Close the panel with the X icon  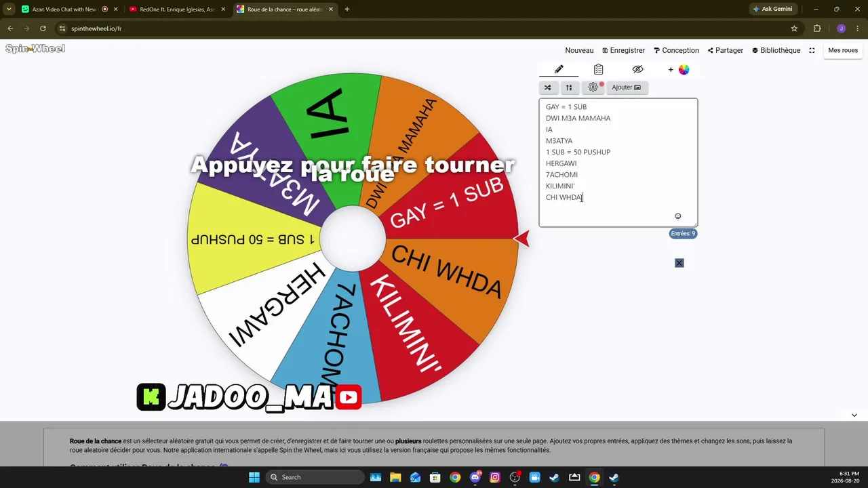(679, 263)
